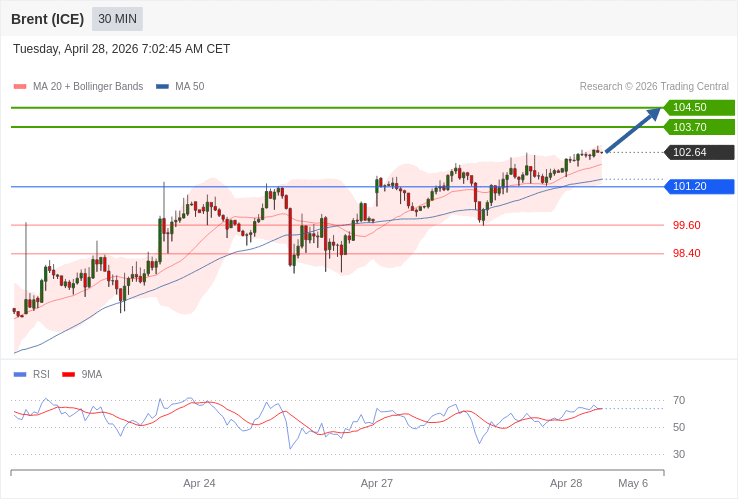This screenshot has height=500, width=738.
Task: Click the RSI 30 oversold level label
Action: tap(679, 455)
